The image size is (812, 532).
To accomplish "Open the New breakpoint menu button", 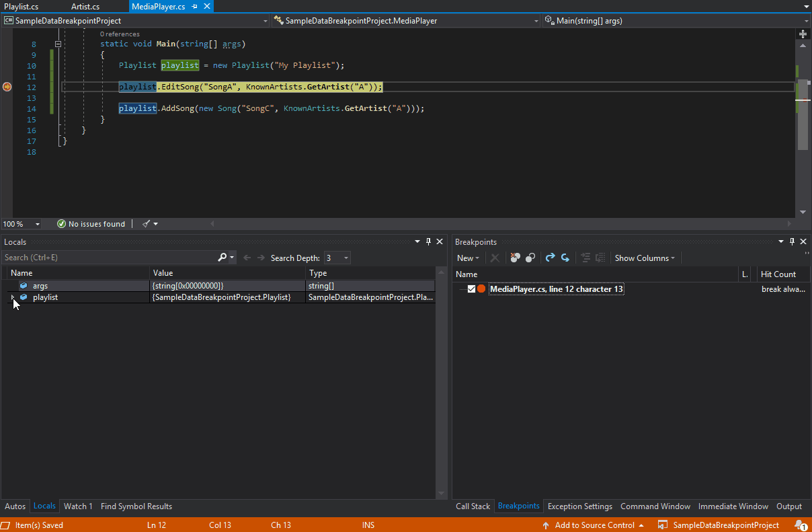I will 468,258.
